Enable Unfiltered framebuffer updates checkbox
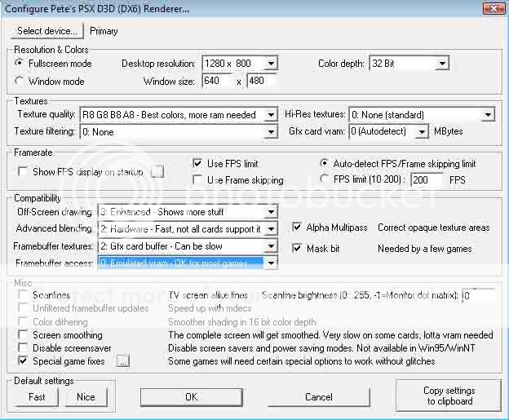509x420 pixels. [x=23, y=307]
